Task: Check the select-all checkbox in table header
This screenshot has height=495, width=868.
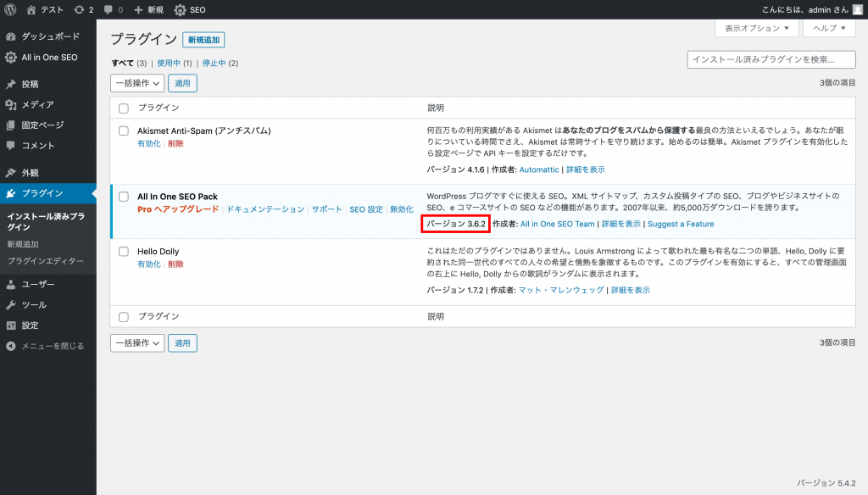Action: pos(124,108)
